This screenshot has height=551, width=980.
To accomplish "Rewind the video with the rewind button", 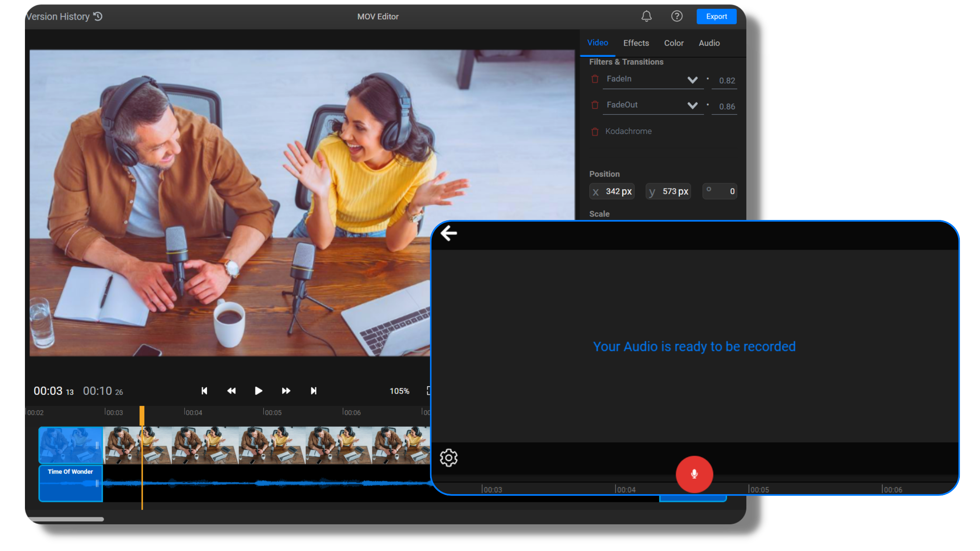I will coord(231,391).
